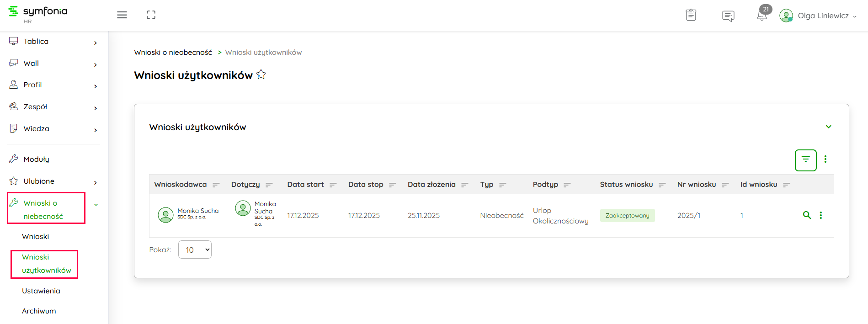The width and height of the screenshot is (868, 324).
Task: Open the hamburger menu in the header
Action: point(122,15)
